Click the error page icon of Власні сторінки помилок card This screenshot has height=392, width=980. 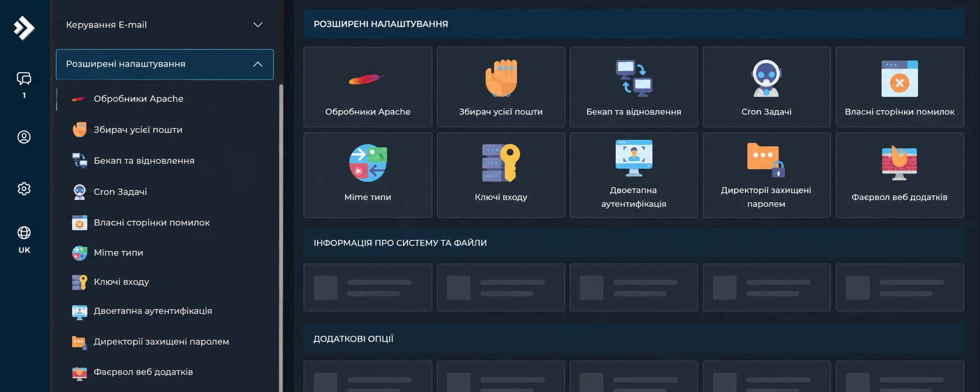click(x=899, y=78)
